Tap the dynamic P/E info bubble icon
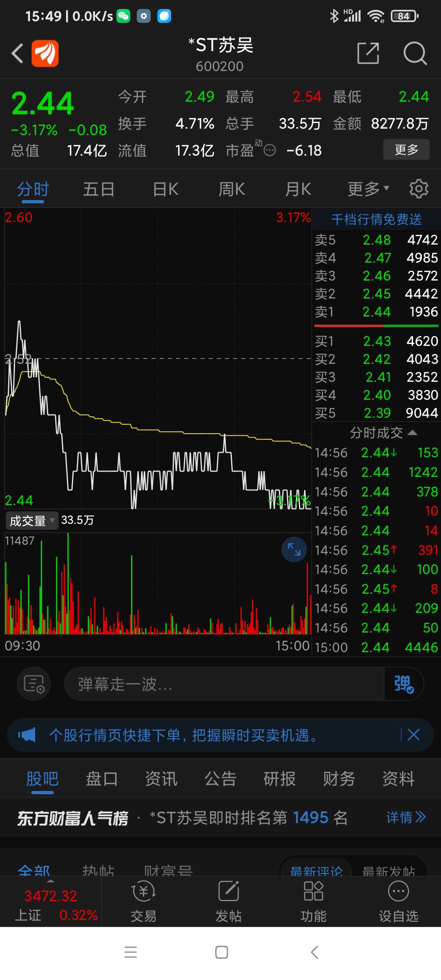441x980 pixels. tap(269, 151)
